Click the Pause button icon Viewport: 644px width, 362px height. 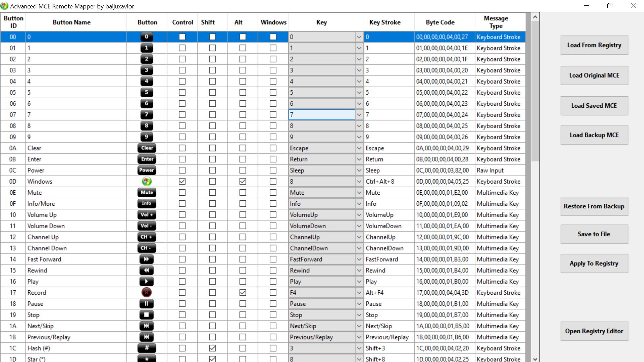pos(146,303)
